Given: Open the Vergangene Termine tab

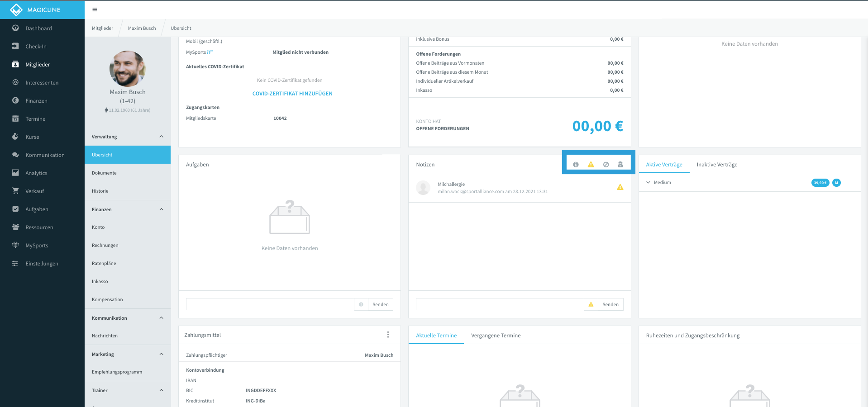Looking at the screenshot, I should click(496, 336).
